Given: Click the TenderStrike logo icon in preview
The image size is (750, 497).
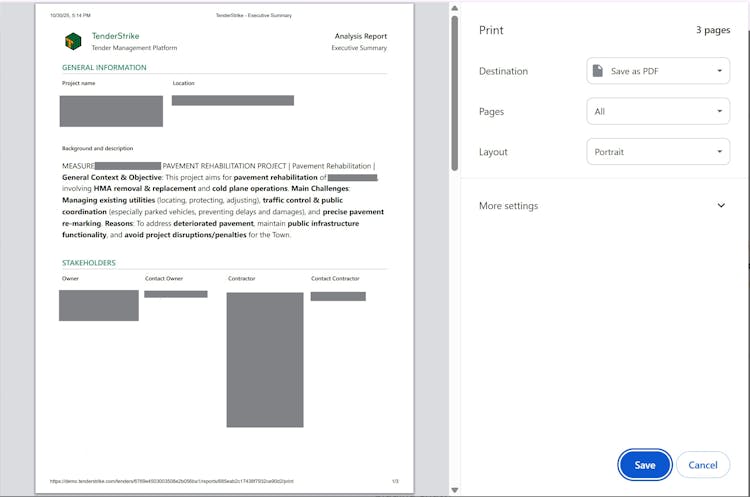Looking at the screenshot, I should click(73, 41).
